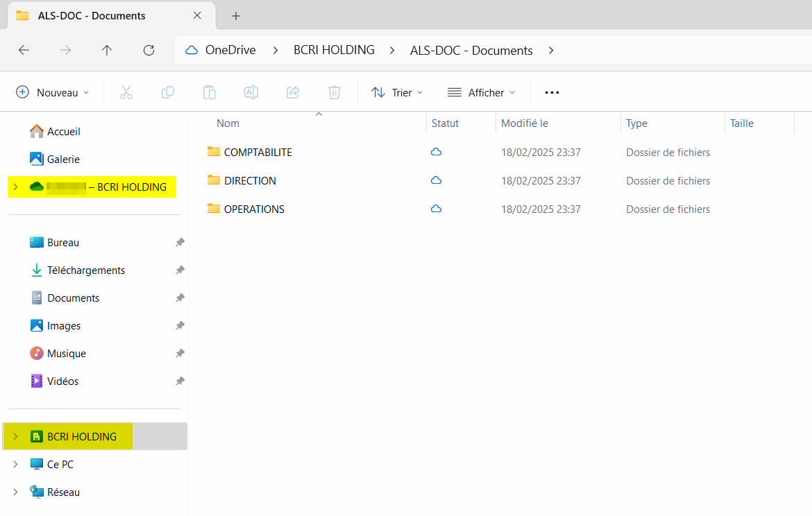Viewport: 812px width, 516px height.
Task: Click OneDrive in the address breadcrumb
Action: pyautogui.click(x=230, y=50)
